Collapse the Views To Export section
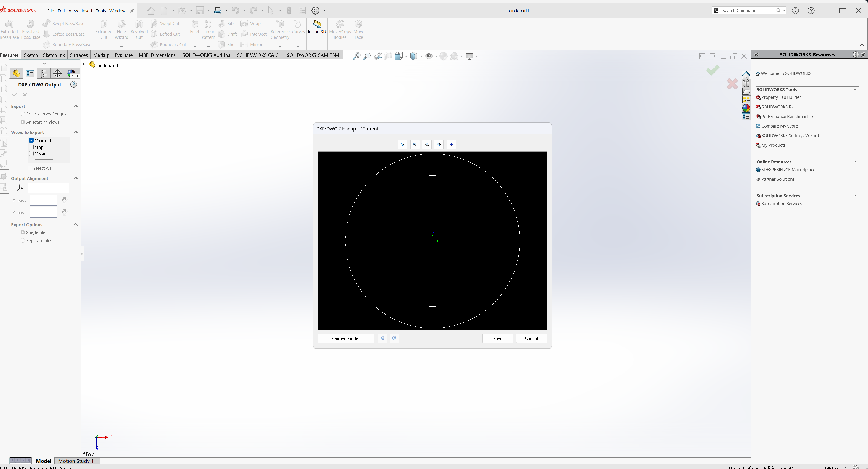 (75, 132)
